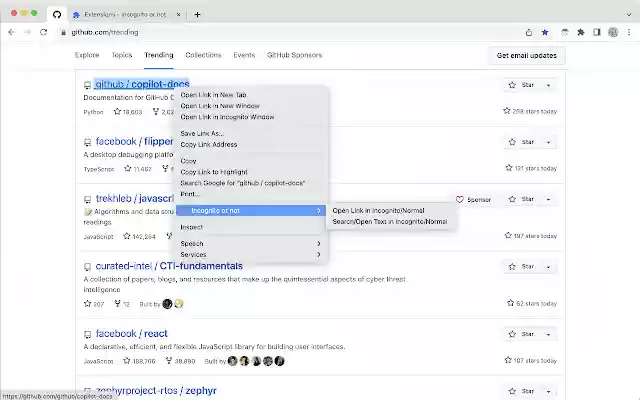Open the zephyrproject-rtos / zephyr link
Screen dimensions: 640x400
click(x=156, y=391)
